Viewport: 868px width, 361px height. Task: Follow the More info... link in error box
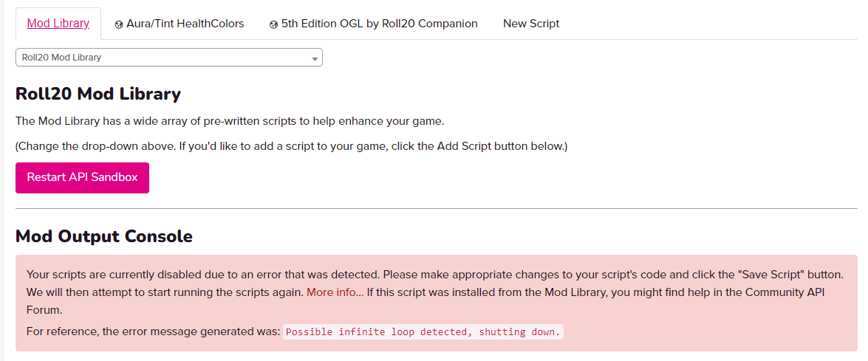pos(335,292)
